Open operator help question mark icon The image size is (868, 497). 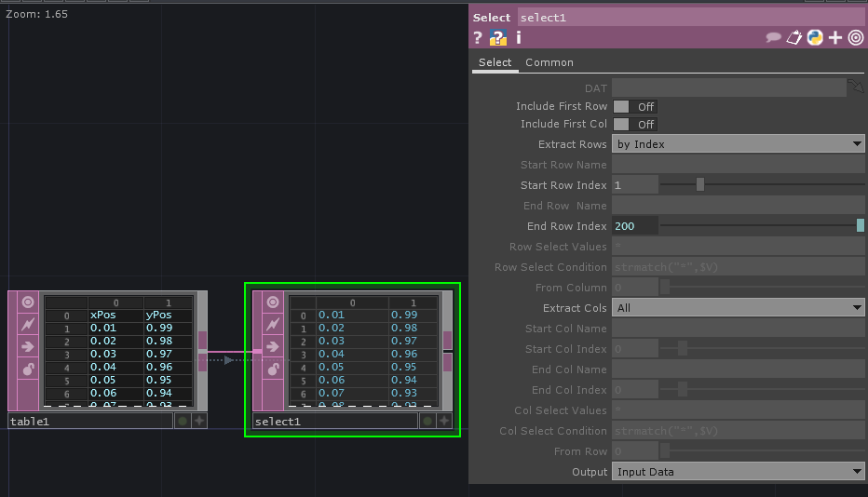(478, 37)
